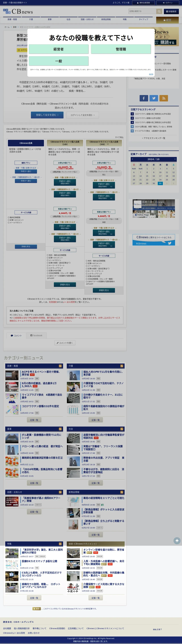
Task: Open お問い合わせ footer link
Action: click(33, 633)
